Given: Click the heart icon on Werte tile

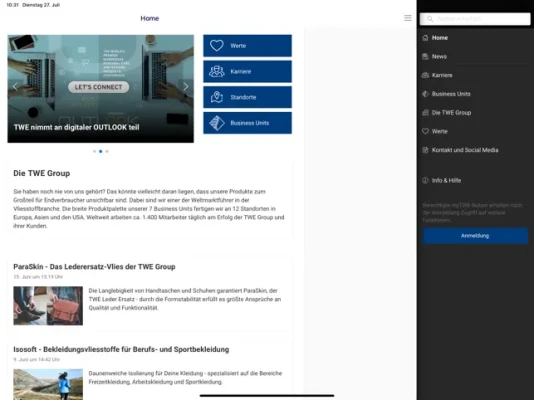Looking at the screenshot, I should coord(217,45).
